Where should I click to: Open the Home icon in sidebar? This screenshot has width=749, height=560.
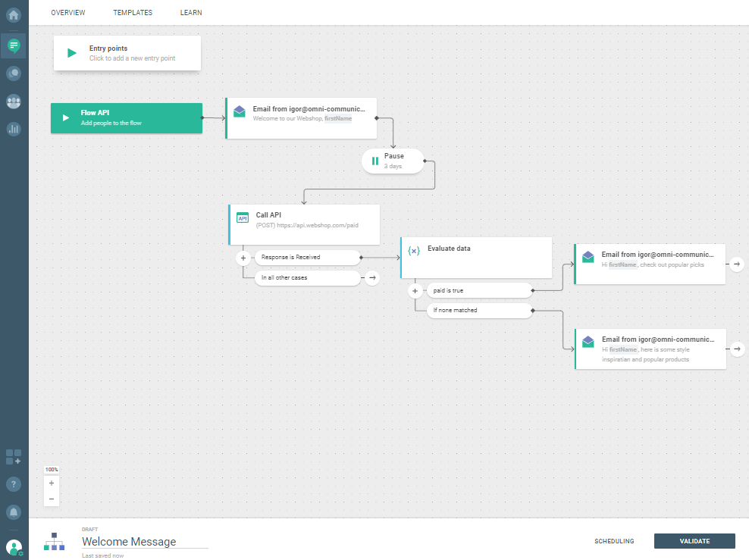click(x=14, y=14)
